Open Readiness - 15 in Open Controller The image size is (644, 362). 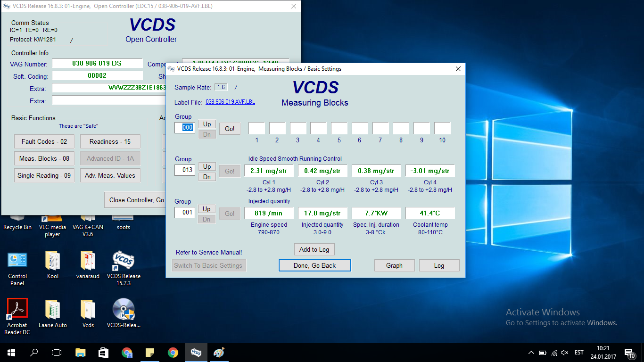pos(110,141)
